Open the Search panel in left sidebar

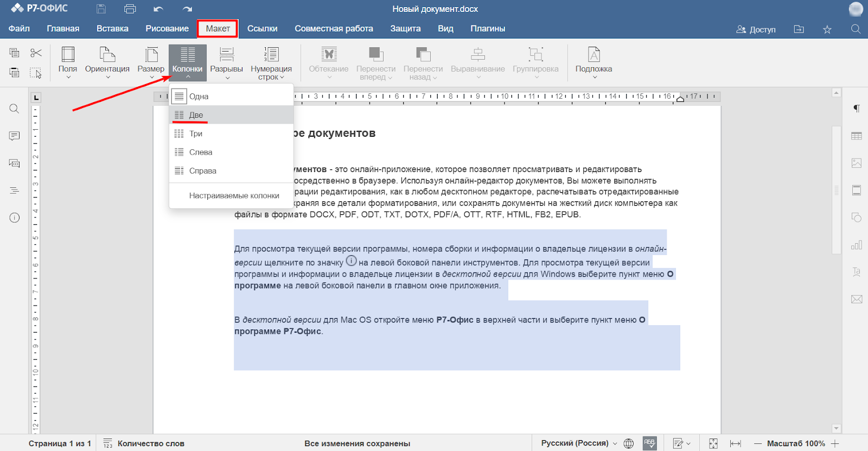15,109
